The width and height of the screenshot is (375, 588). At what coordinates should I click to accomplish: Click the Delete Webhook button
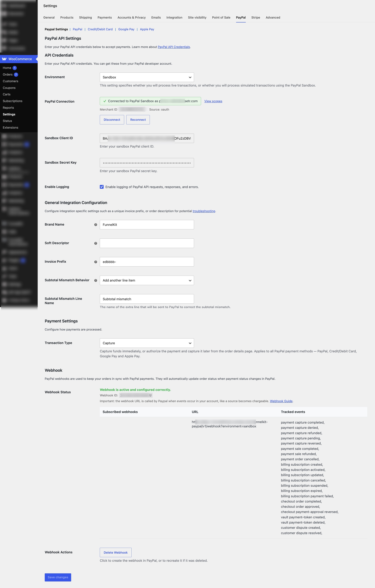click(115, 552)
